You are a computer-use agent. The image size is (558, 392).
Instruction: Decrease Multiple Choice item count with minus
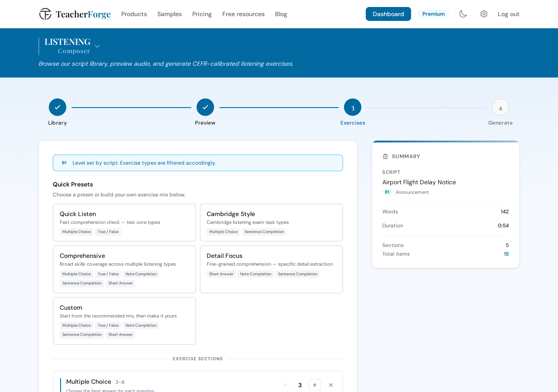pyautogui.click(x=285, y=385)
